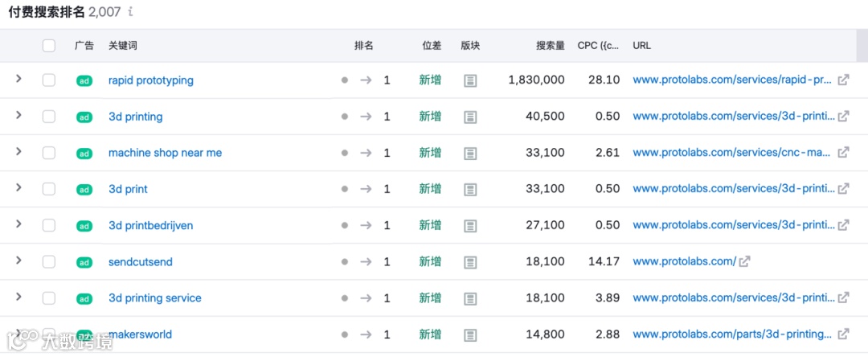The width and height of the screenshot is (868, 357).
Task: Check the box for rapid prototyping row
Action: [49, 80]
